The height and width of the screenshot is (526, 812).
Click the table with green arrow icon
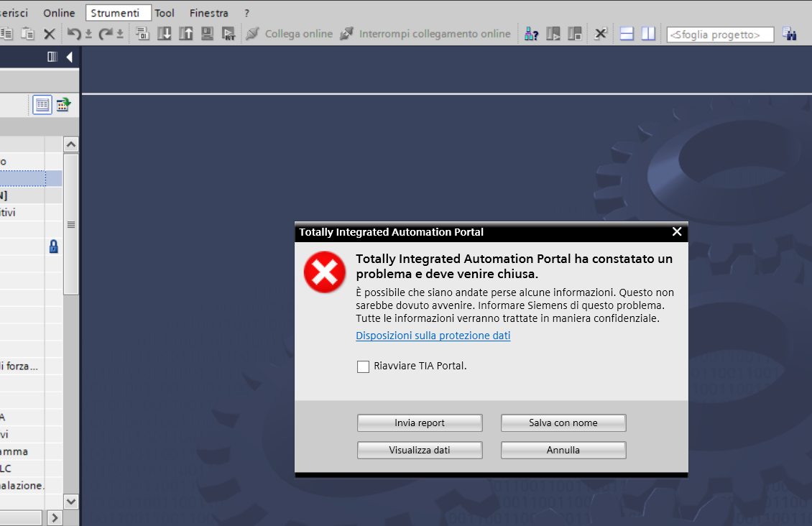(63, 105)
